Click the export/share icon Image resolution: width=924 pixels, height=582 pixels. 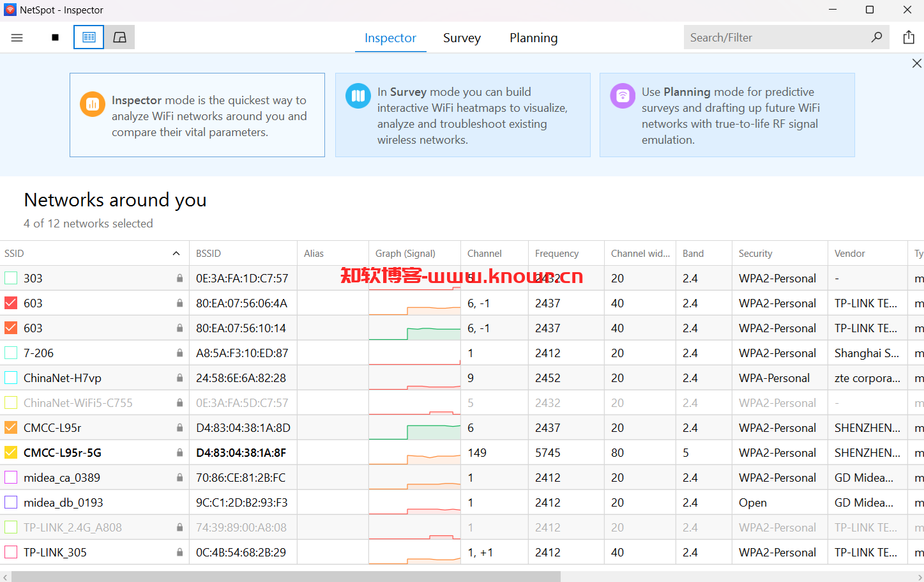(909, 37)
